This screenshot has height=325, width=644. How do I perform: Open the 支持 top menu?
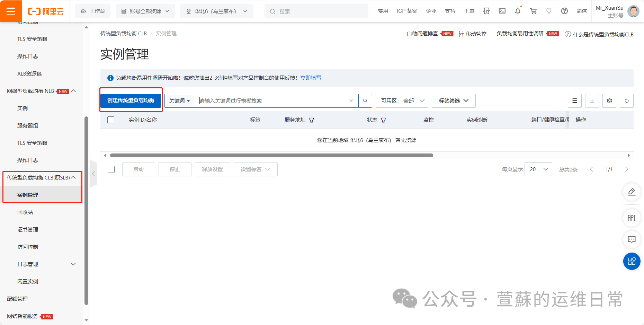click(450, 11)
